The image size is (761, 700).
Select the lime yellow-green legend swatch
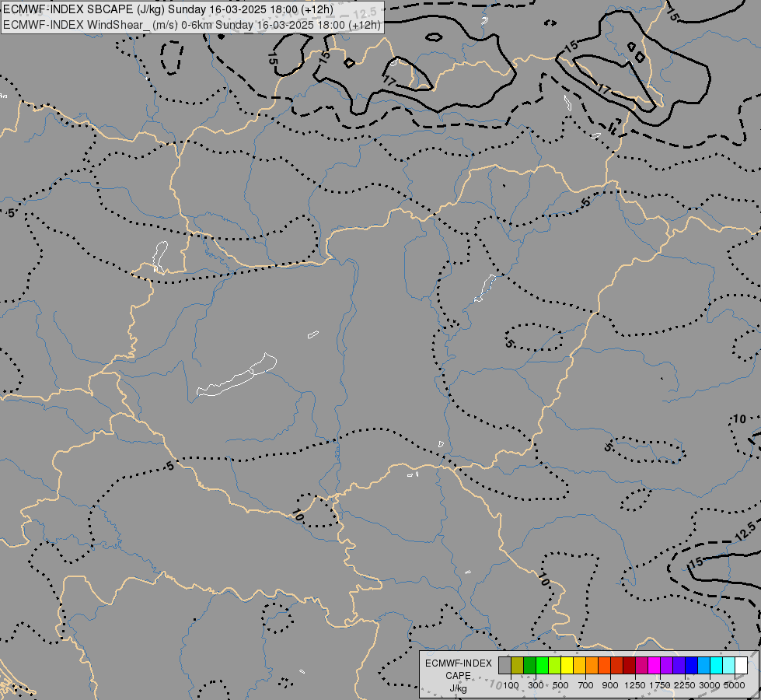pyautogui.click(x=555, y=665)
